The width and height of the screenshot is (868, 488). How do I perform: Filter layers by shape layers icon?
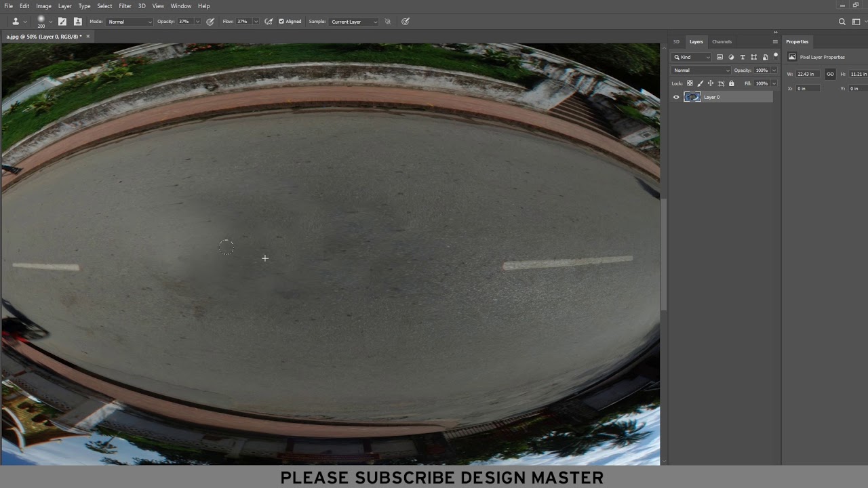(754, 57)
